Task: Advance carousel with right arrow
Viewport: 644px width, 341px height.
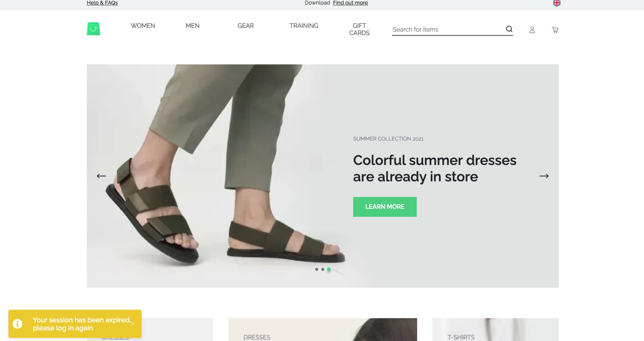Action: (x=544, y=176)
